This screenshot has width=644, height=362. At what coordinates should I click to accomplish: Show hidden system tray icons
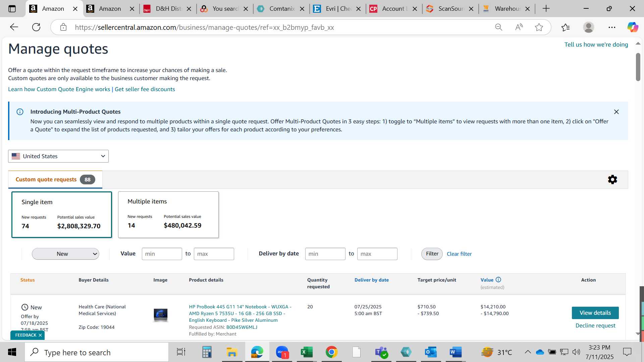click(x=528, y=352)
